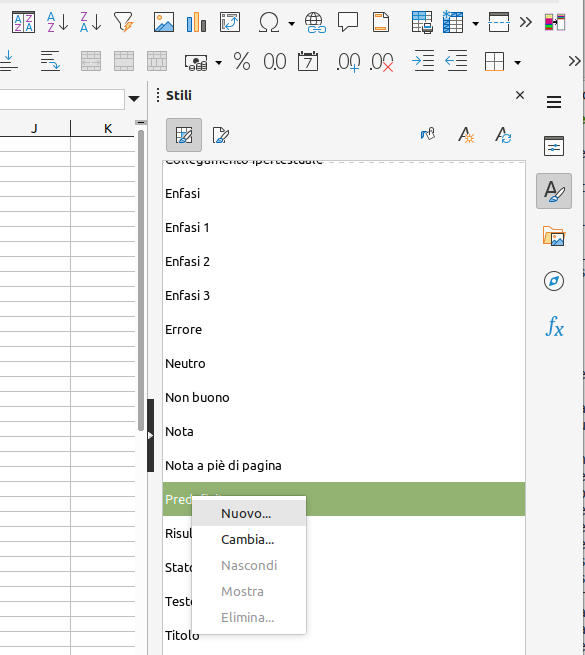Insert special character omega icon
Screen dimensions: 585x655
click(269, 22)
